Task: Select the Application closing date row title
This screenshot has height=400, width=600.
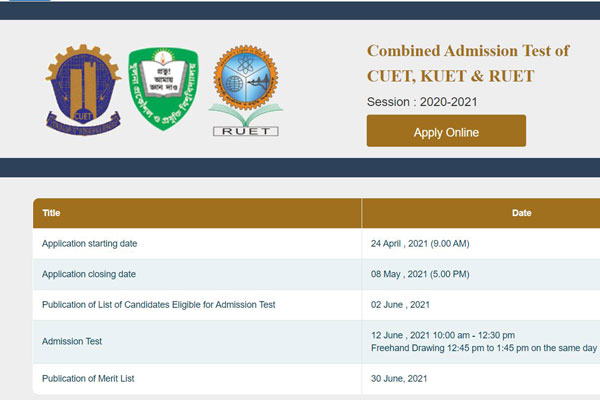Action: click(89, 274)
